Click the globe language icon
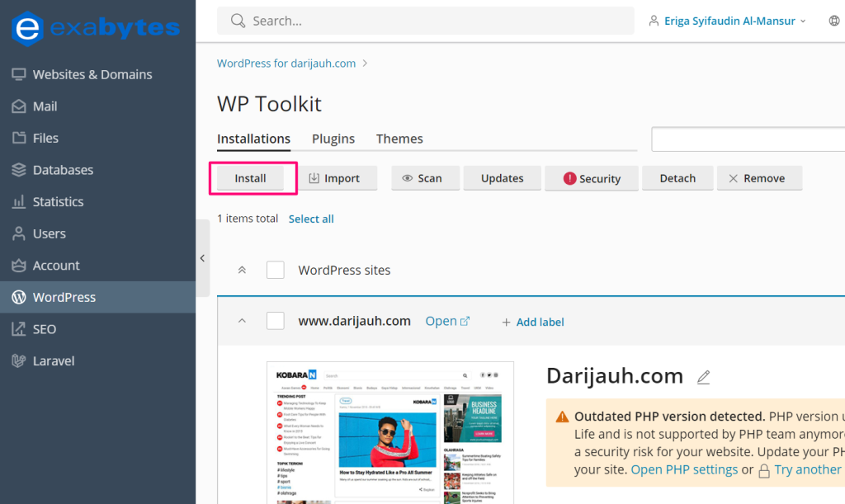Viewport: 845px width, 504px height. point(833,20)
